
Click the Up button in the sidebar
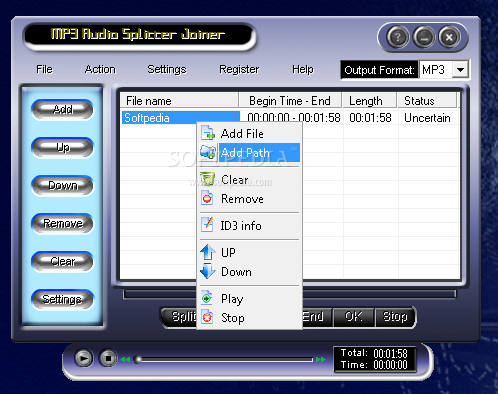(62, 147)
